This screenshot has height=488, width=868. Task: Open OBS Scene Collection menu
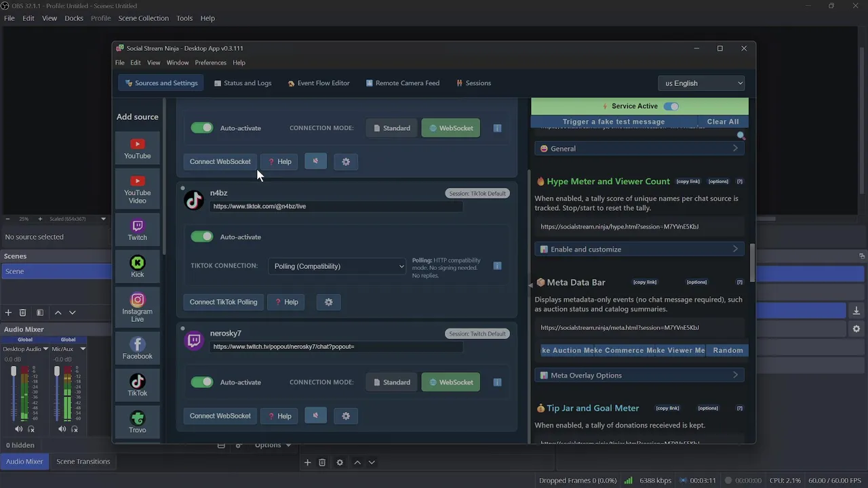(x=143, y=18)
